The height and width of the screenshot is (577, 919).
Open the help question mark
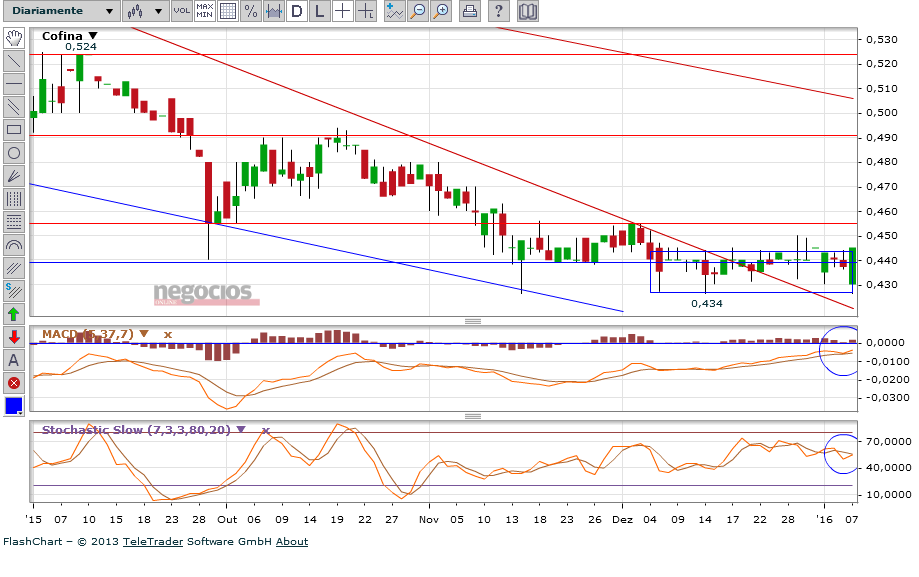[498, 11]
